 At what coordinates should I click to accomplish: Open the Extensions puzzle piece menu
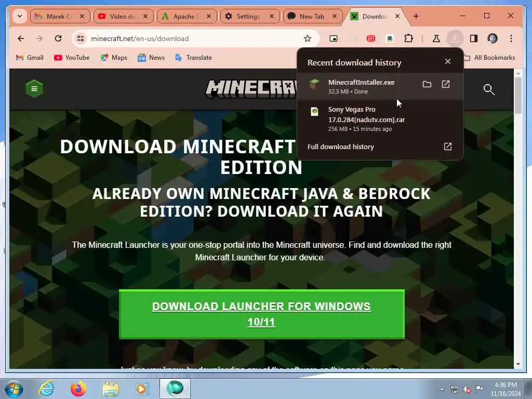[408, 38]
